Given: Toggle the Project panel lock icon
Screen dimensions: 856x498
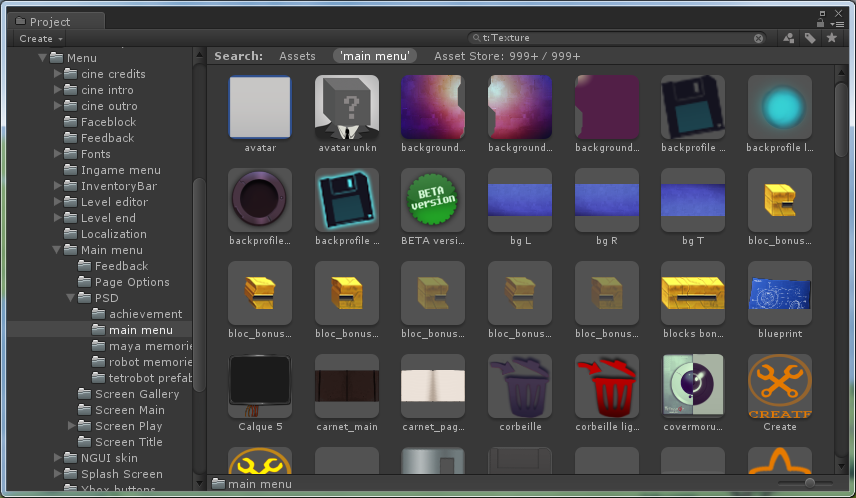Looking at the screenshot, I should [x=820, y=23].
